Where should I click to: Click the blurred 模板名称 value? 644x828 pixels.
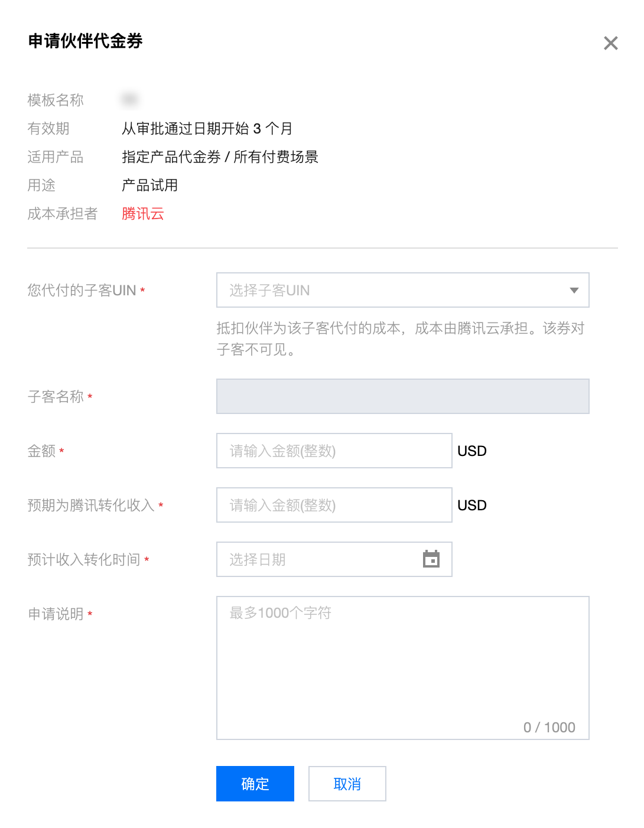tap(130, 100)
